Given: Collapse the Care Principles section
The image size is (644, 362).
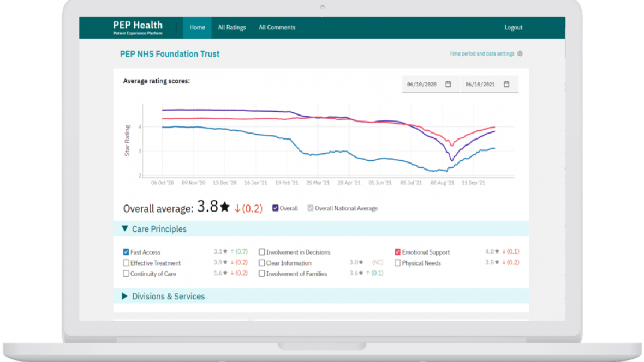Looking at the screenshot, I should point(125,229).
